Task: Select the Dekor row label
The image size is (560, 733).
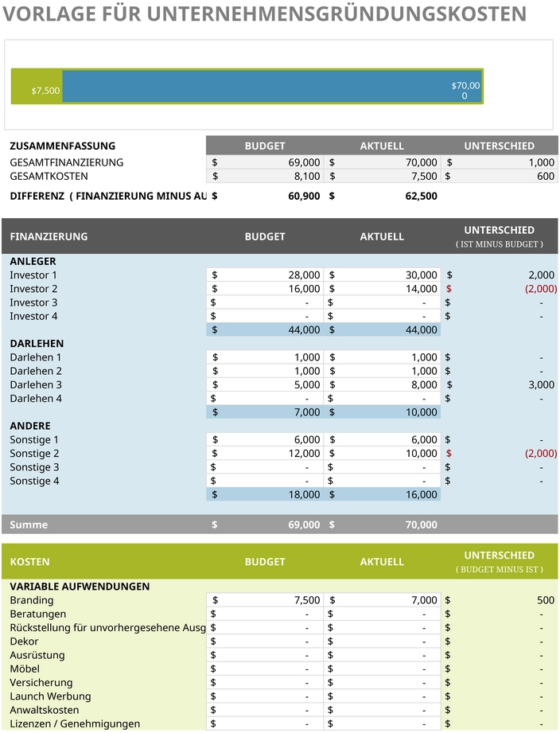Action: (25, 641)
